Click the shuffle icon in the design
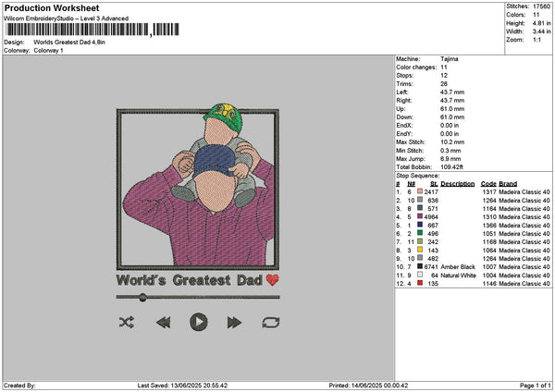 click(x=127, y=323)
